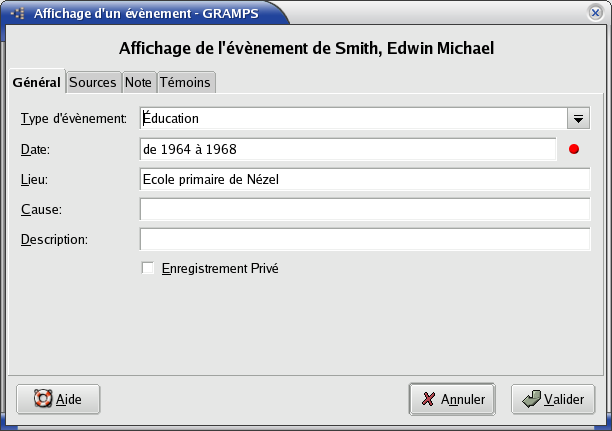The height and width of the screenshot is (431, 612).
Task: Open help with the Aide lifebuoy button
Action: (58, 399)
